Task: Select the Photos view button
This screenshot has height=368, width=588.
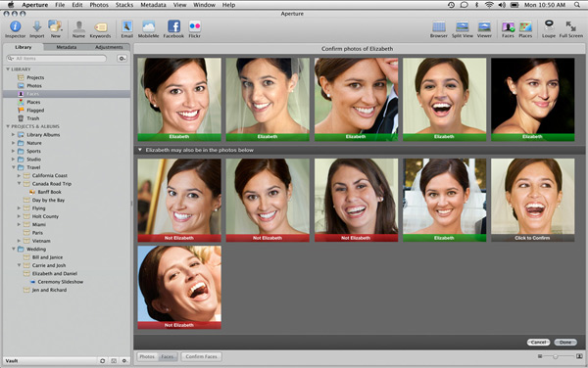Action: pos(147,356)
